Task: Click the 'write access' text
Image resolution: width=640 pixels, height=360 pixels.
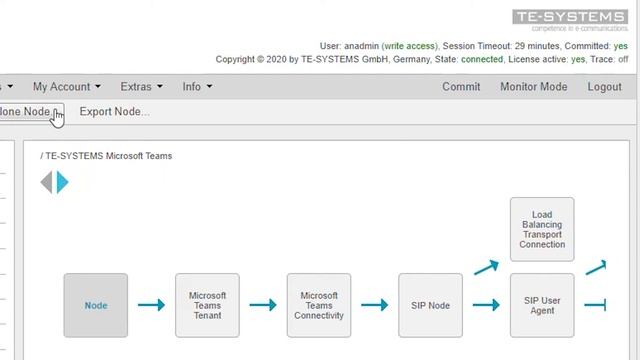Action: [x=409, y=46]
